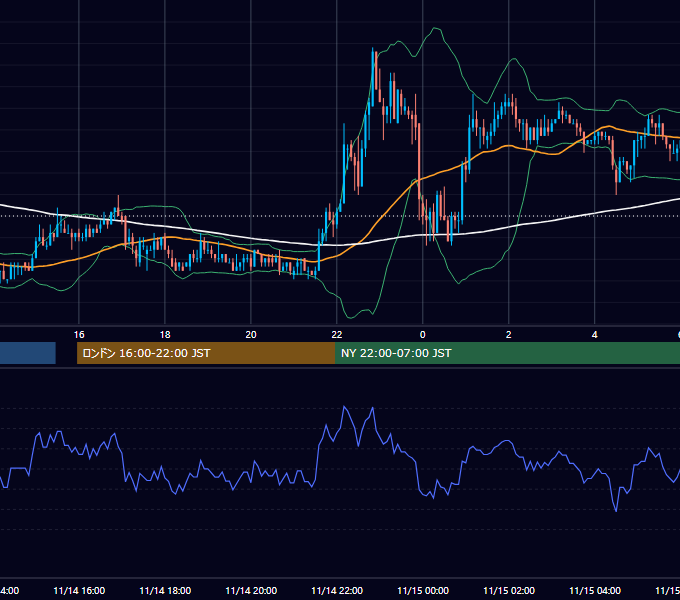Click the 11/15 04:00 bottom axis label
The width and height of the screenshot is (680, 600).
[595, 591]
